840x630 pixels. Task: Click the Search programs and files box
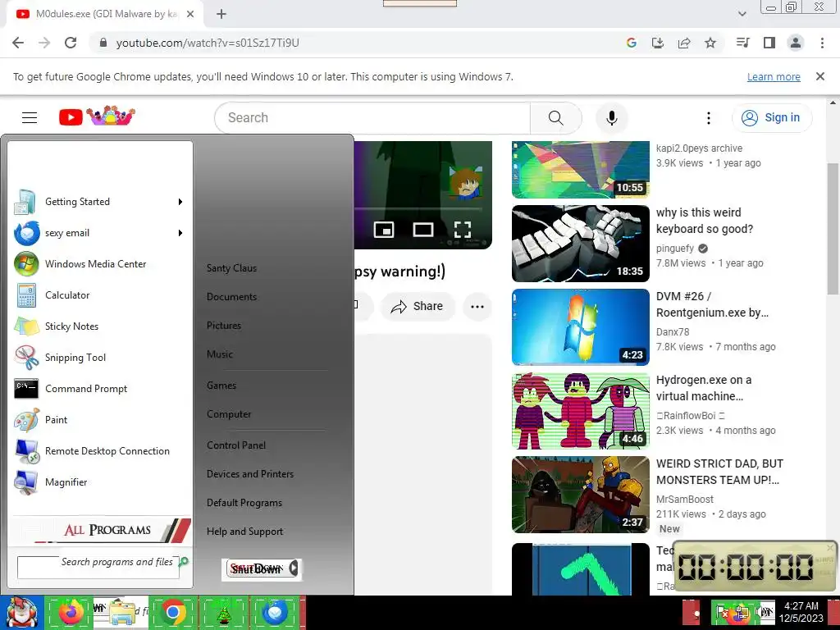click(98, 568)
